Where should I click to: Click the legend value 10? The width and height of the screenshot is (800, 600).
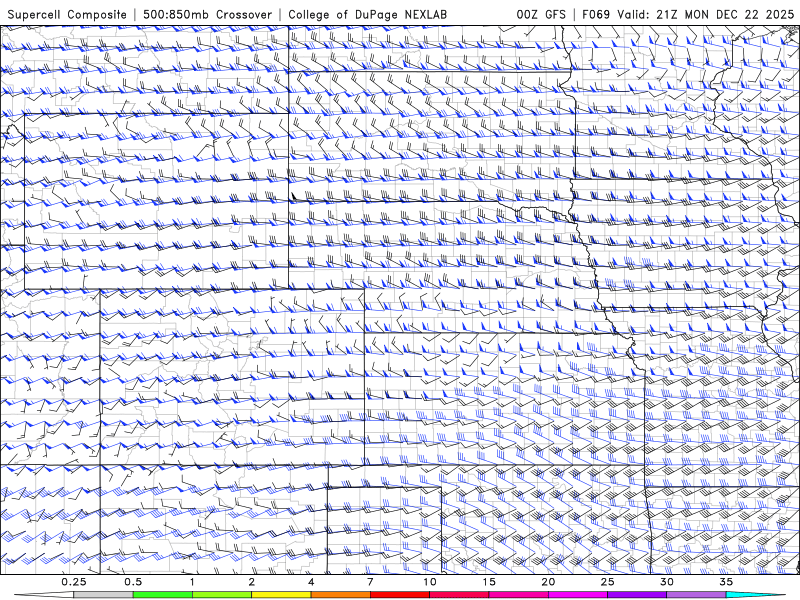coord(430,582)
